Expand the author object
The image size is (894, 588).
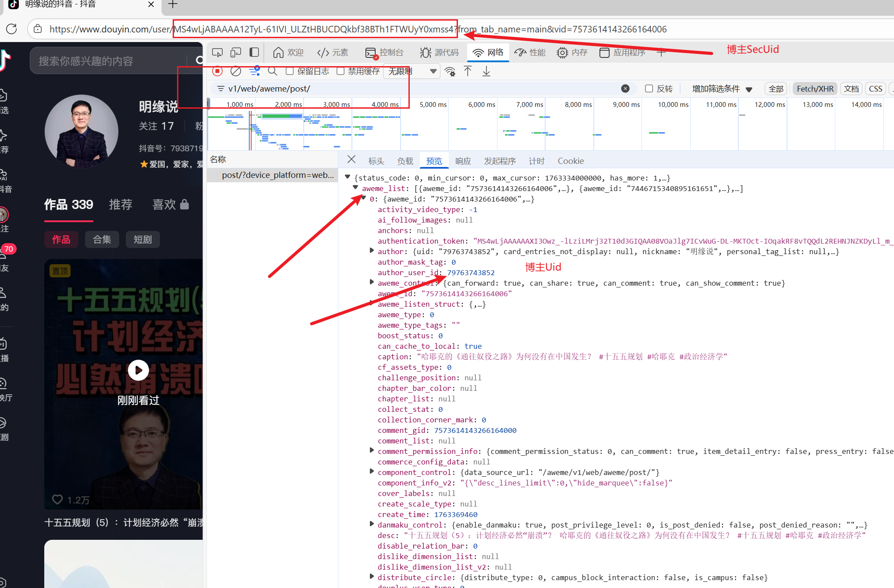point(372,251)
